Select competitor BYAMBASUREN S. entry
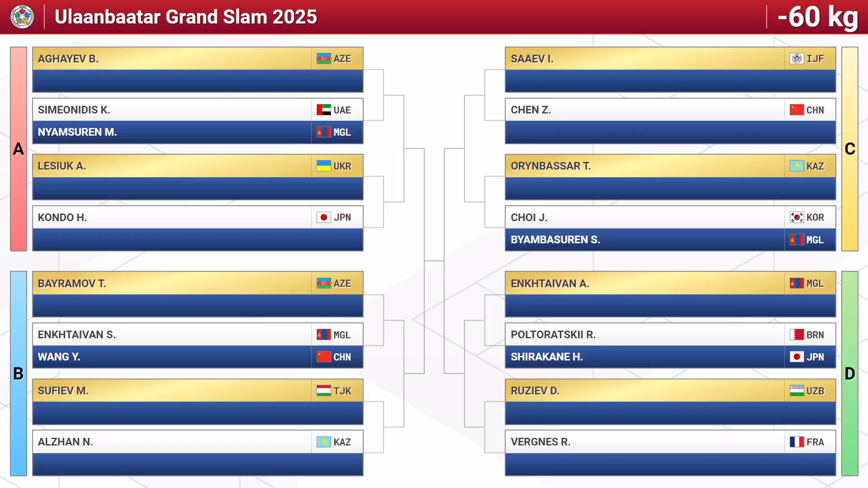868x488 pixels. (x=670, y=240)
